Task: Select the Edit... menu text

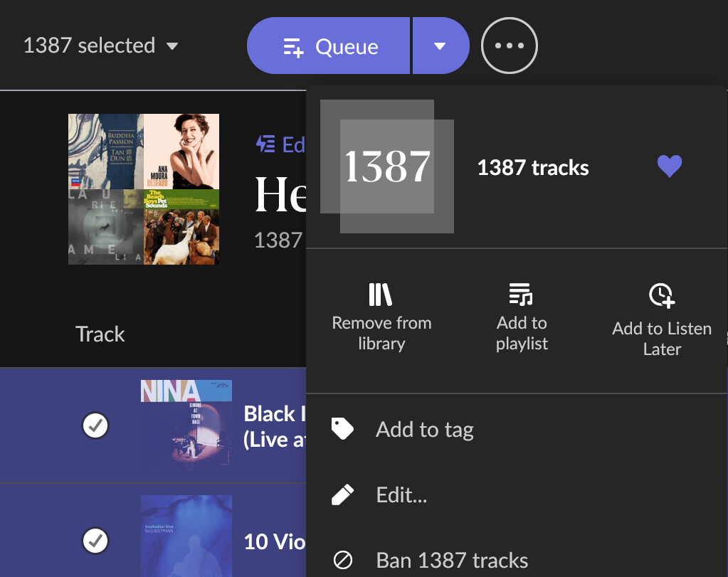Action: 401,494
